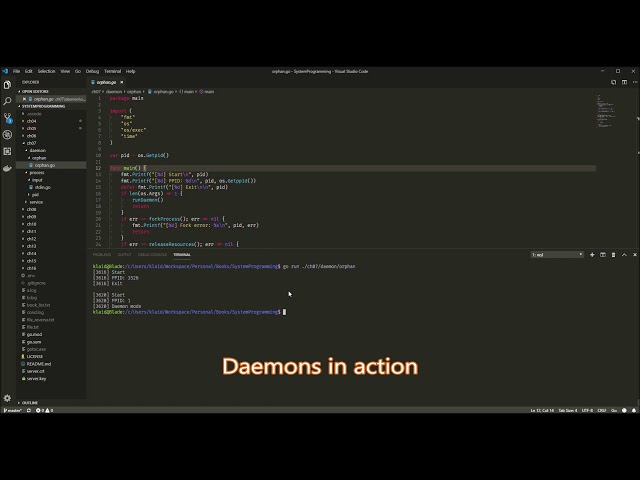
Task: Open the Manage gear in the activity bar
Action: [7, 398]
